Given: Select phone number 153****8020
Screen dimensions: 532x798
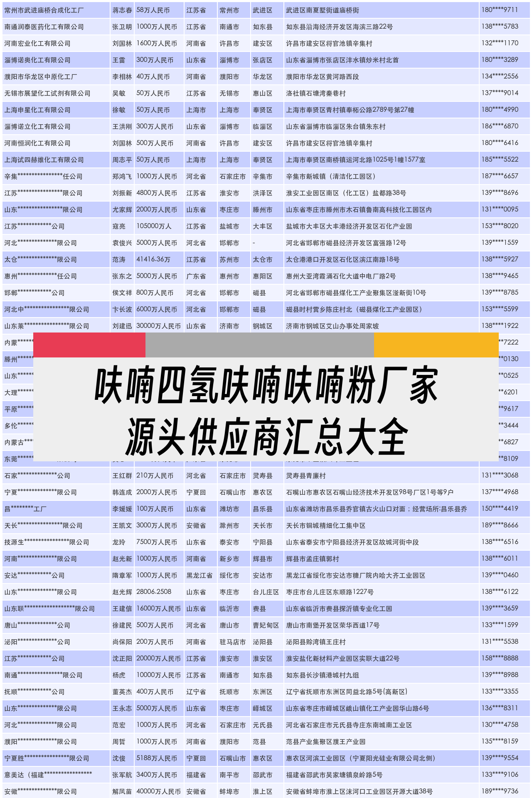Looking at the screenshot, I should (x=500, y=226).
